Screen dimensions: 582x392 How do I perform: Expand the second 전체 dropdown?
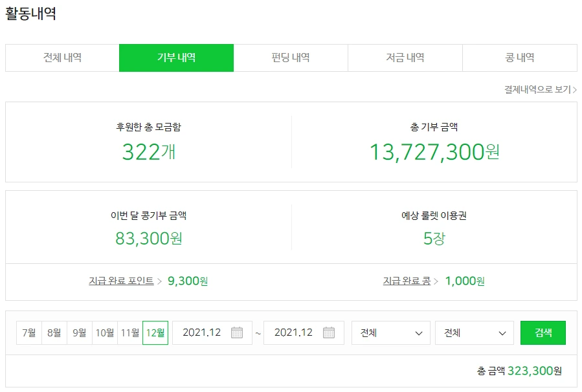474,332
